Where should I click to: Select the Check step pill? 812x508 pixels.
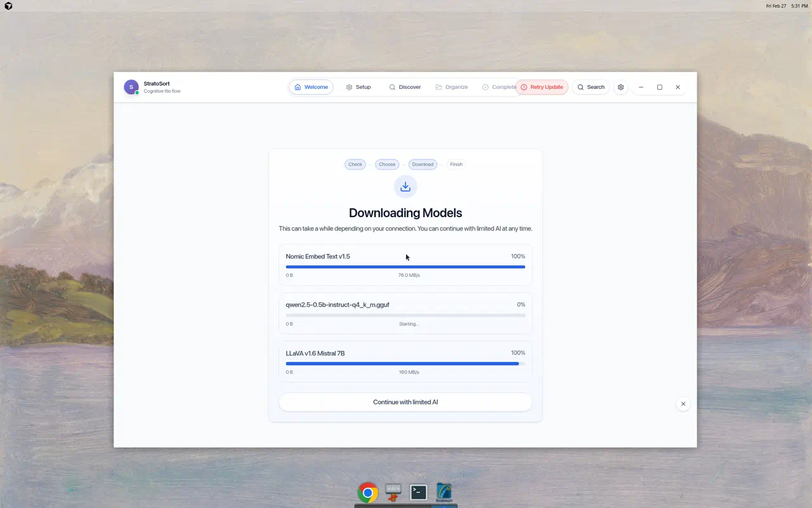pyautogui.click(x=355, y=164)
